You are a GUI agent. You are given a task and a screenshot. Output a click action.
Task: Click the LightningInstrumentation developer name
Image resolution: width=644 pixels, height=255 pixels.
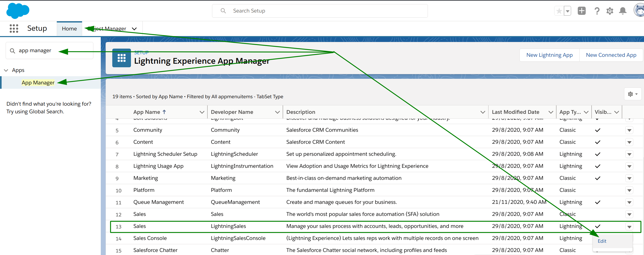coord(242,166)
